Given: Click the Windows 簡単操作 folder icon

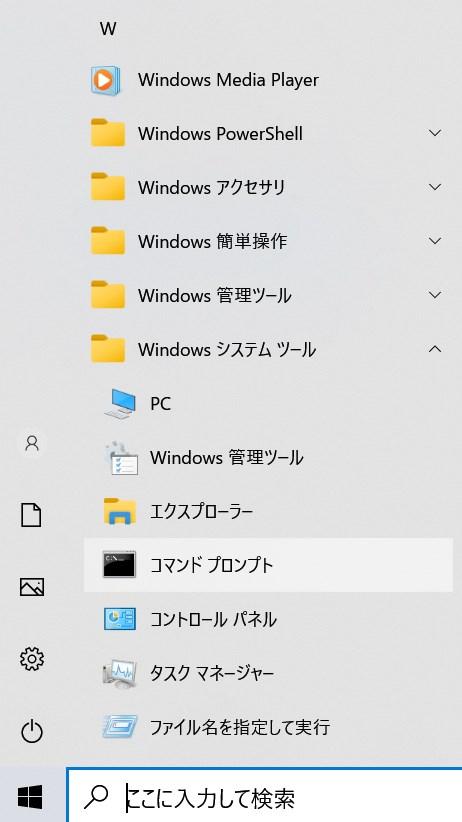Looking at the screenshot, I should 108,241.
